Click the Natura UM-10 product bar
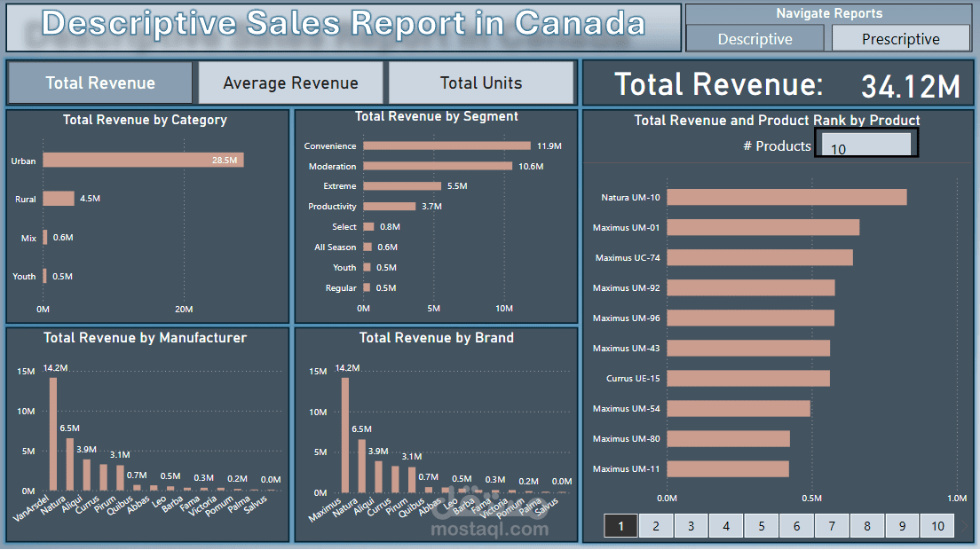Screen dimensions: 980x550 [786, 197]
